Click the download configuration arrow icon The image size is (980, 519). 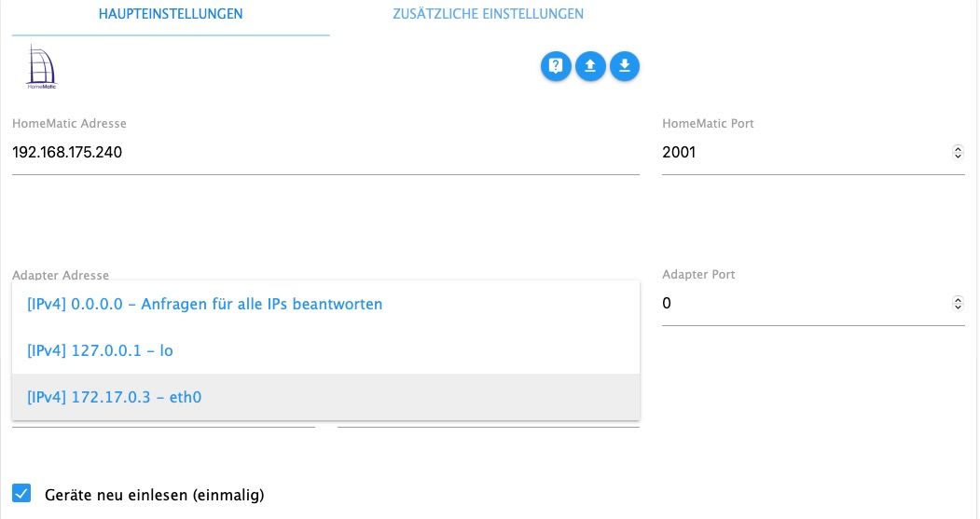coord(625,66)
